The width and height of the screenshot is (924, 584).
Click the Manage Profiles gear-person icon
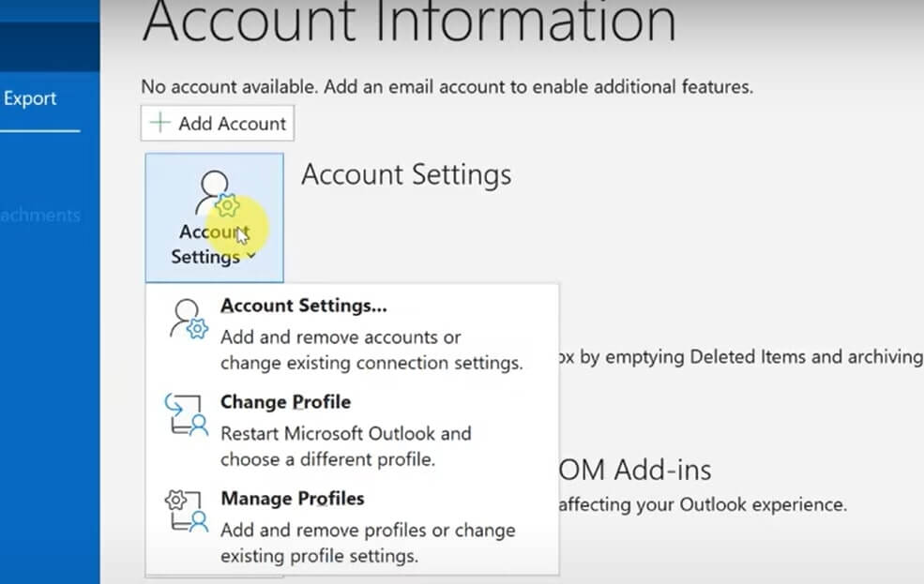point(186,513)
